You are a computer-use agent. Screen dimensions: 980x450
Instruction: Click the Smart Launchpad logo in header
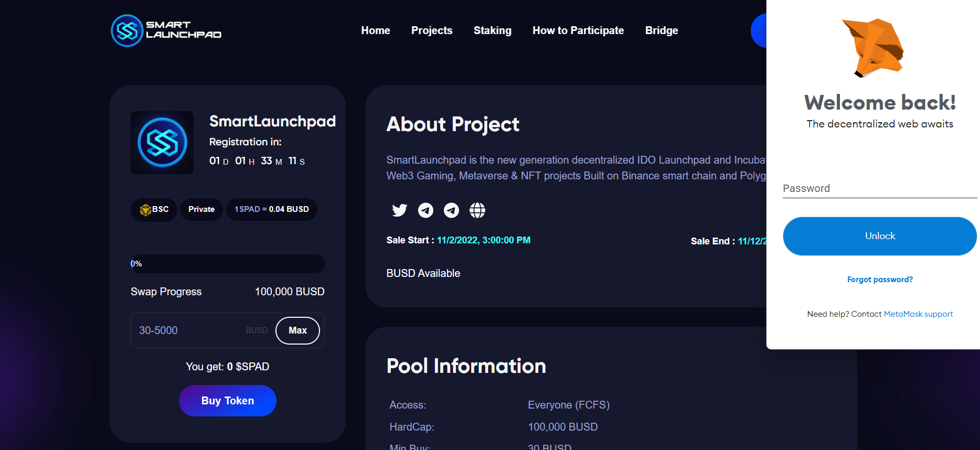coord(166,30)
